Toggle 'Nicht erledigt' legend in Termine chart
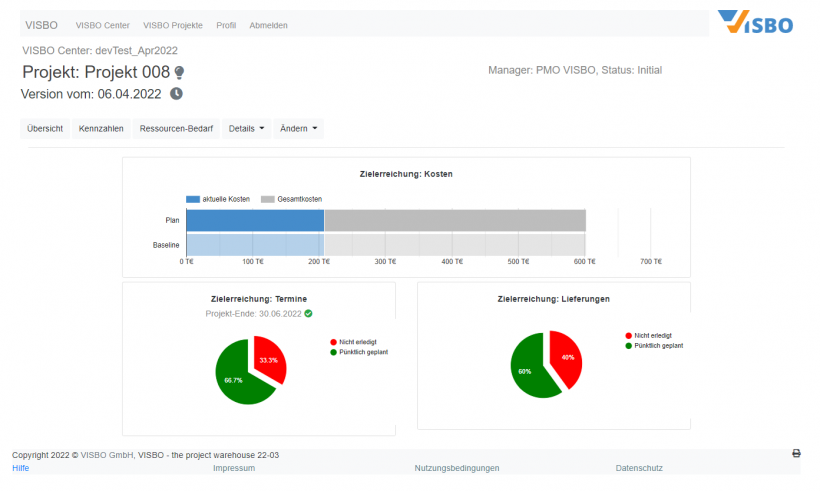Image resolution: width=820 pixels, height=491 pixels. click(x=357, y=342)
